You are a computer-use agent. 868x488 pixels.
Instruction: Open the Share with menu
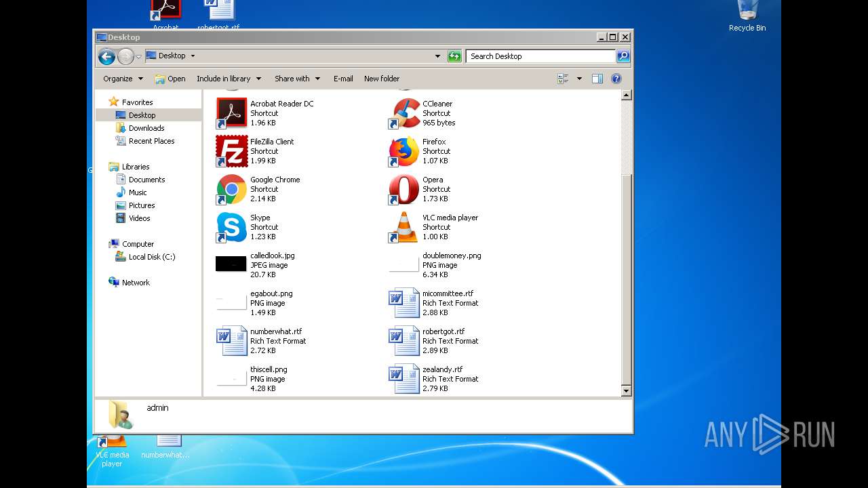pos(297,79)
